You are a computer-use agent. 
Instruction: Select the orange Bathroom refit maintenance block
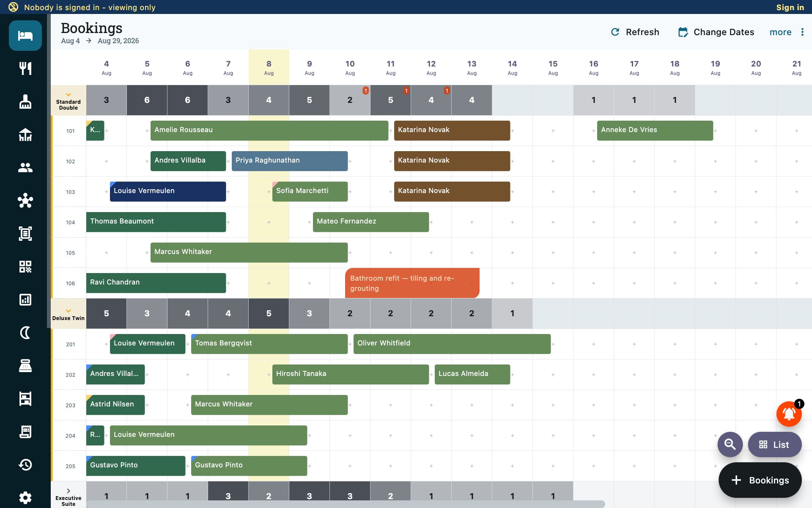(412, 283)
